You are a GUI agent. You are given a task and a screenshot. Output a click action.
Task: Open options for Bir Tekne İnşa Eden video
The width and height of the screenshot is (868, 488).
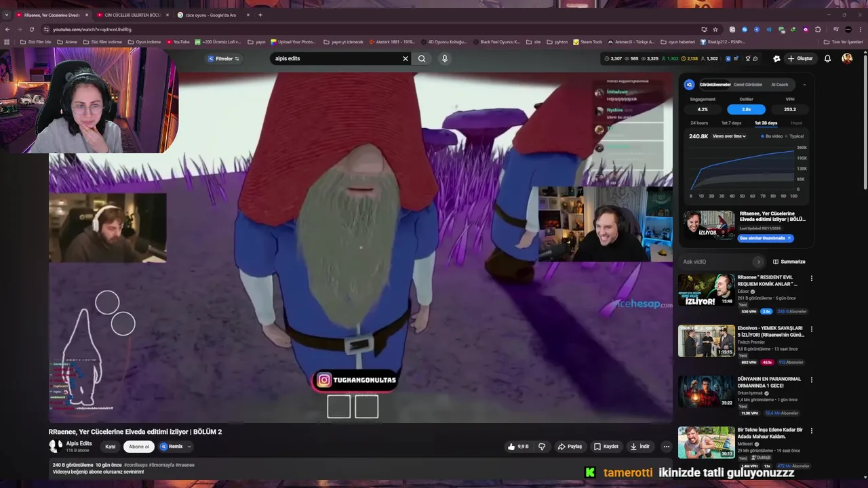[x=811, y=430]
